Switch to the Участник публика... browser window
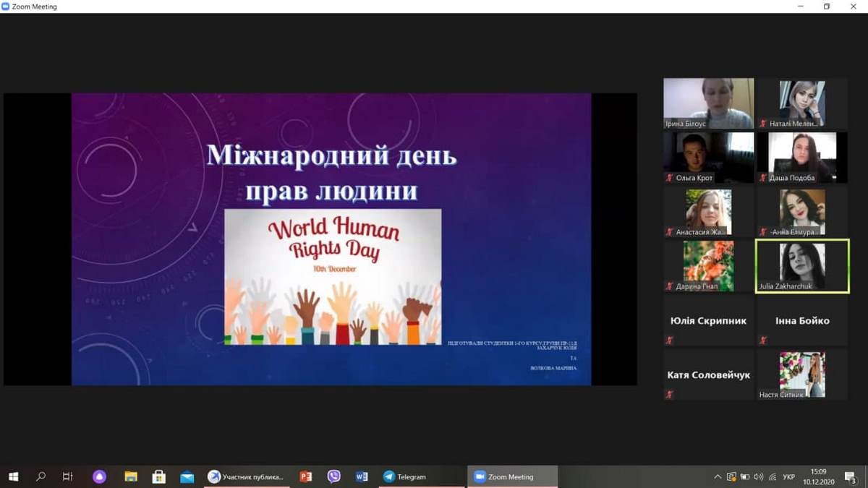The height and width of the screenshot is (488, 868). click(246, 476)
